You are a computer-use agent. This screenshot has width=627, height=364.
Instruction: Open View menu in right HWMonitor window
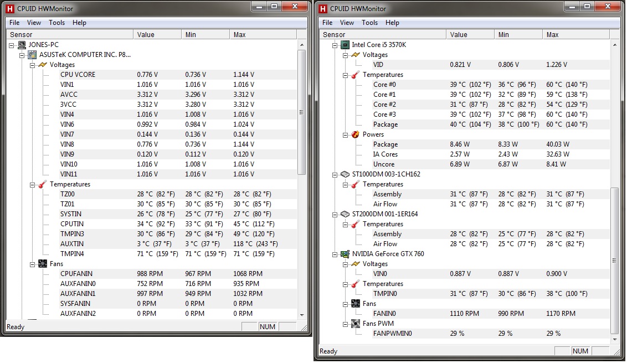[x=347, y=23]
